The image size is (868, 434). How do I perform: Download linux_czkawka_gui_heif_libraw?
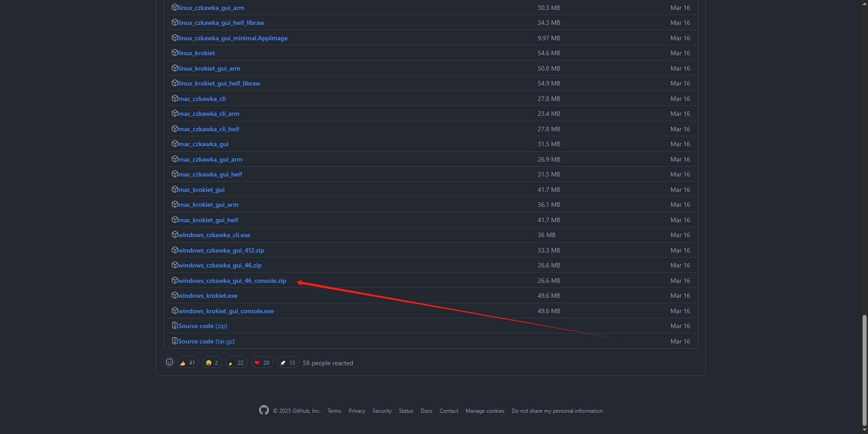pos(221,23)
